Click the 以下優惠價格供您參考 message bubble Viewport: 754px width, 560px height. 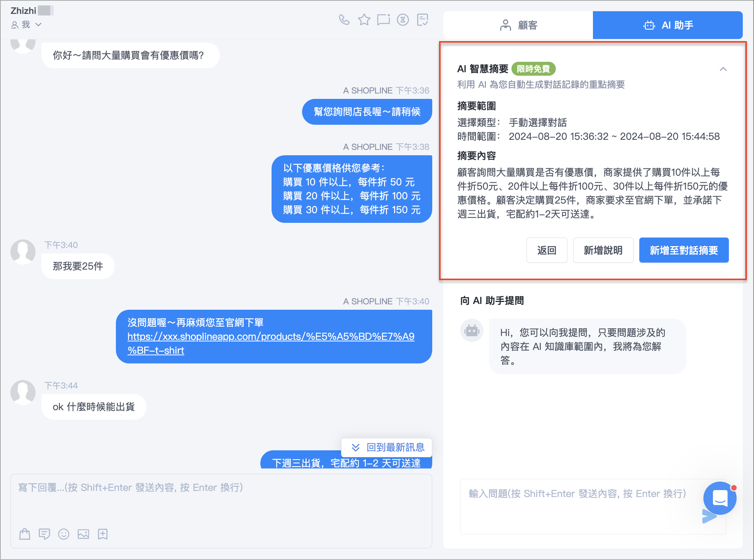tap(352, 189)
